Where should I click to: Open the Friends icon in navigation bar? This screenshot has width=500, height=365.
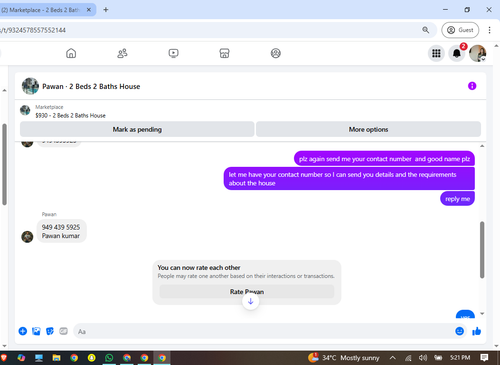coord(122,53)
